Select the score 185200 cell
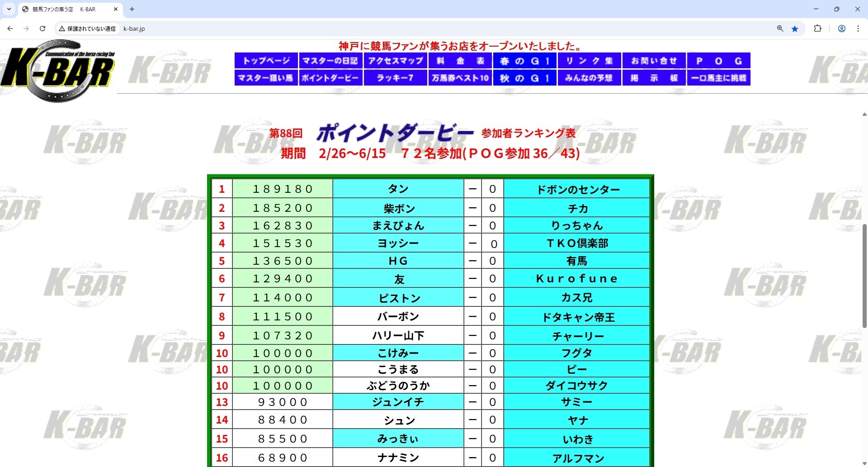Screen dimensions: 868x467 [x=283, y=208]
